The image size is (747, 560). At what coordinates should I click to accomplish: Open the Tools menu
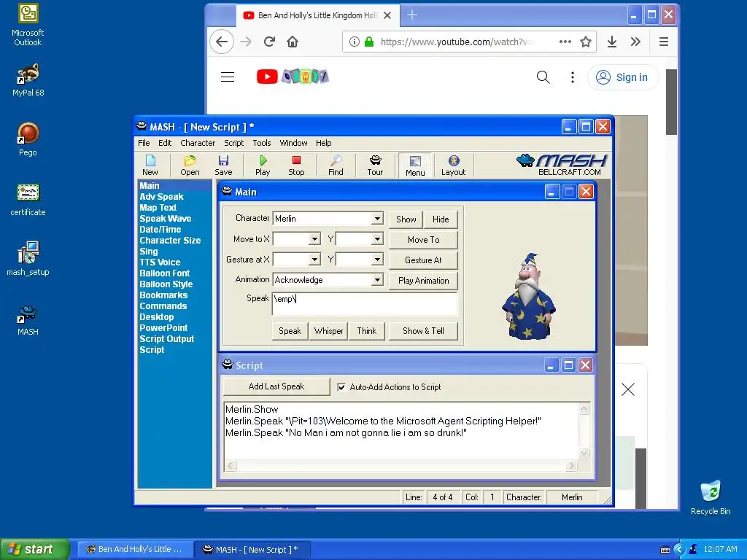[262, 143]
